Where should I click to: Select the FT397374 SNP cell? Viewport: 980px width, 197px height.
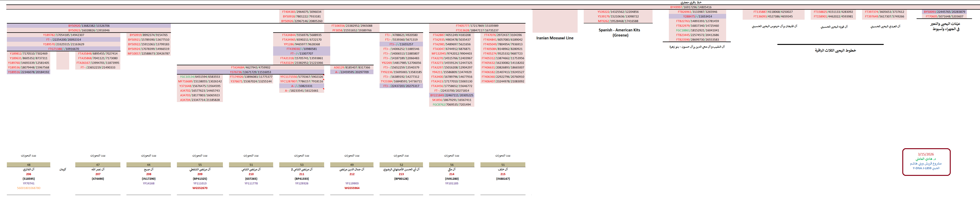pyautogui.click(x=884, y=12)
